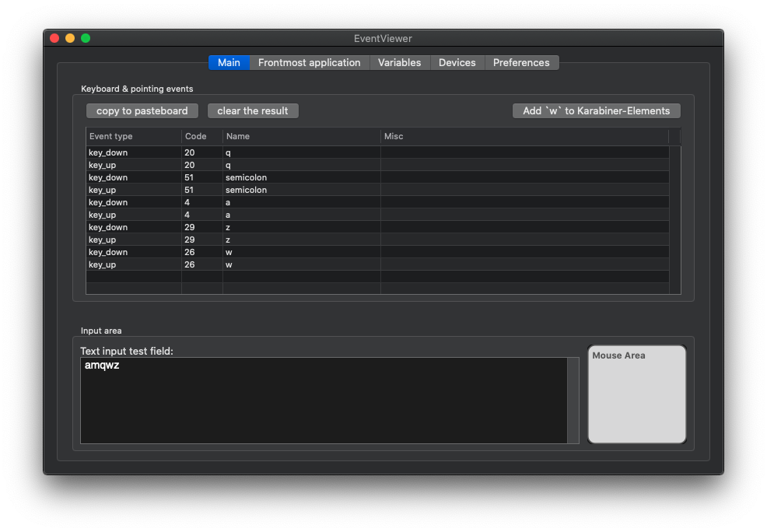This screenshot has height=532, width=767.
Task: Open the Frontmost application tab
Action: (309, 62)
